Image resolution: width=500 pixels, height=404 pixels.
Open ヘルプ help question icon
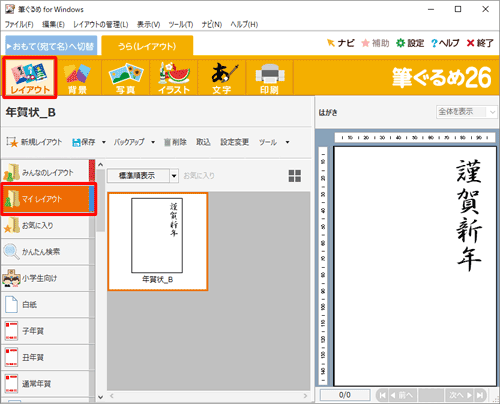[x=445, y=43]
